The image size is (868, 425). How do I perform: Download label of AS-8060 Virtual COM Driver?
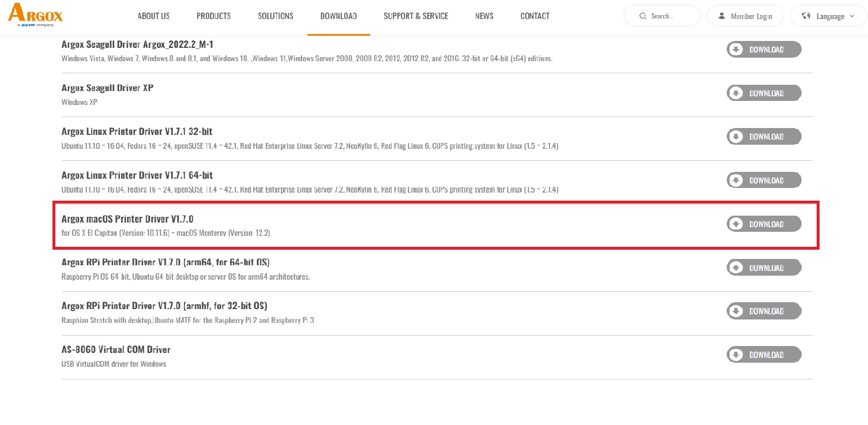click(x=766, y=355)
